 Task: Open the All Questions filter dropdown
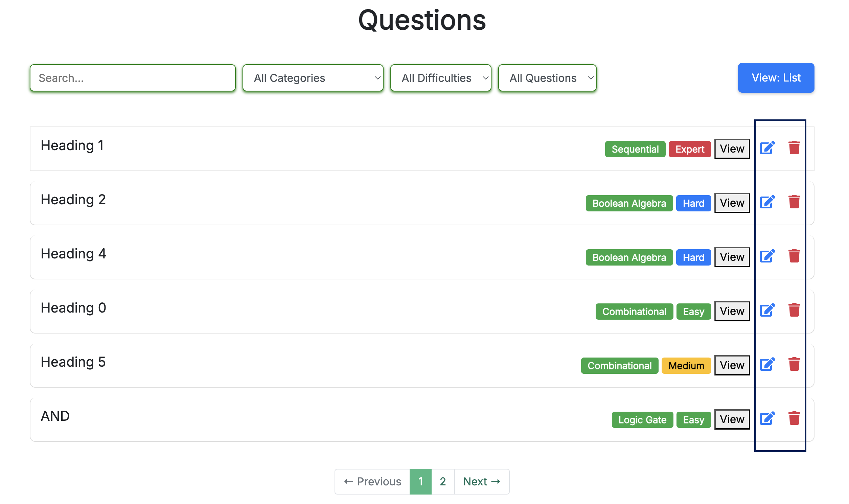coord(547,78)
